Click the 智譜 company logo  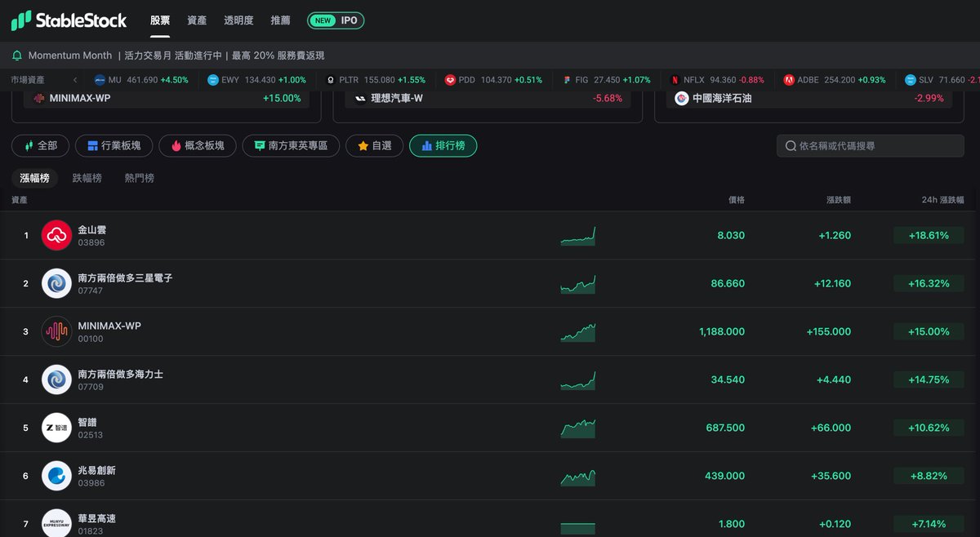[56, 428]
